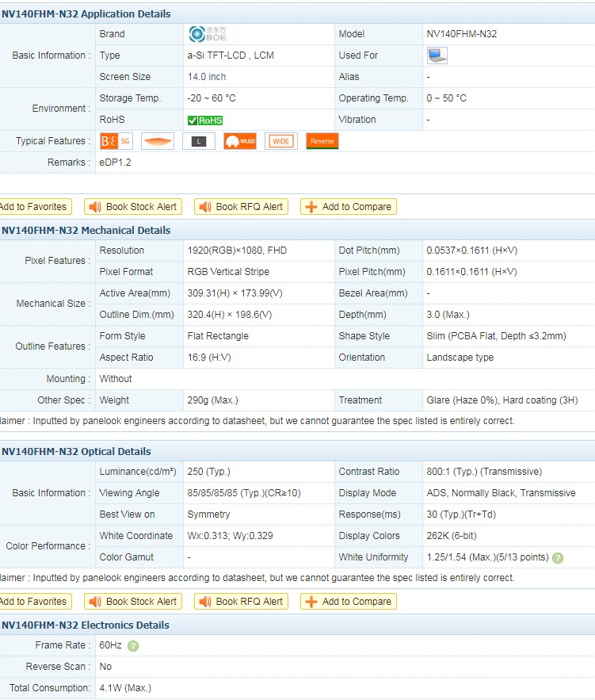Select model value NV140FHM-N32
Viewport: 595px width, 700px height.
point(462,34)
